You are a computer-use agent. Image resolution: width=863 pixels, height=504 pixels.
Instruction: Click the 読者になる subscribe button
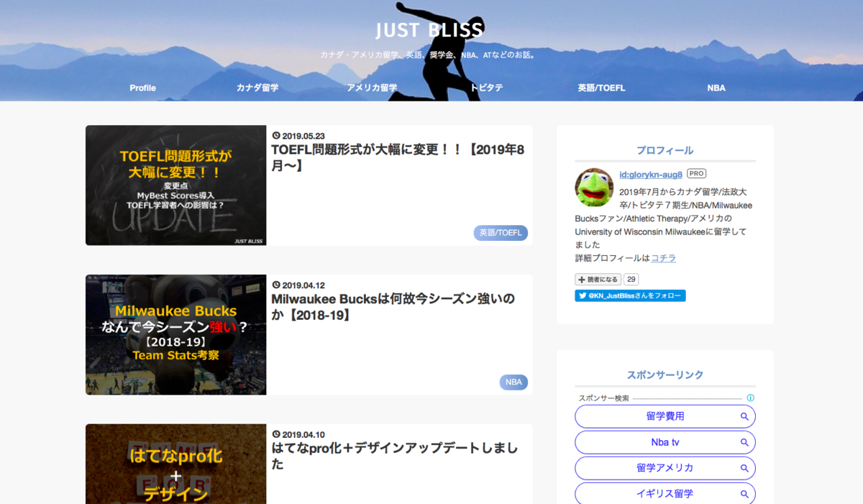[598, 280]
